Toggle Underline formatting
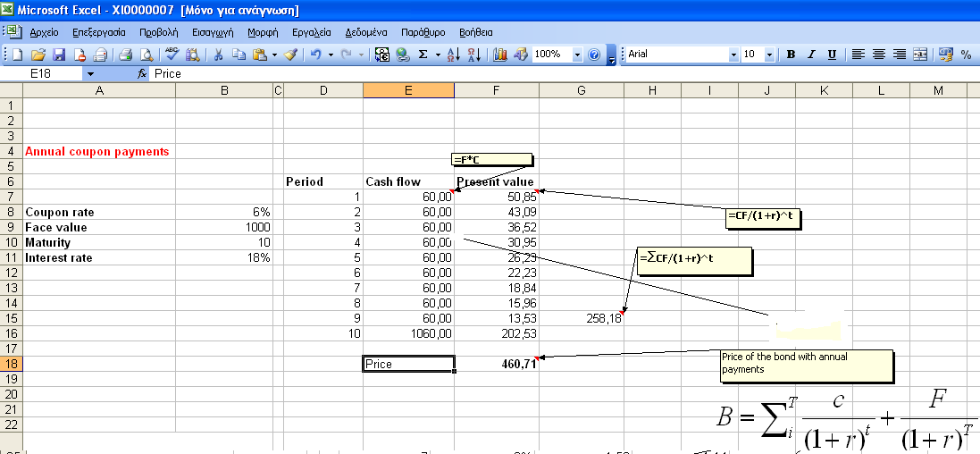This screenshot has width=980, height=454. pyautogui.click(x=832, y=55)
